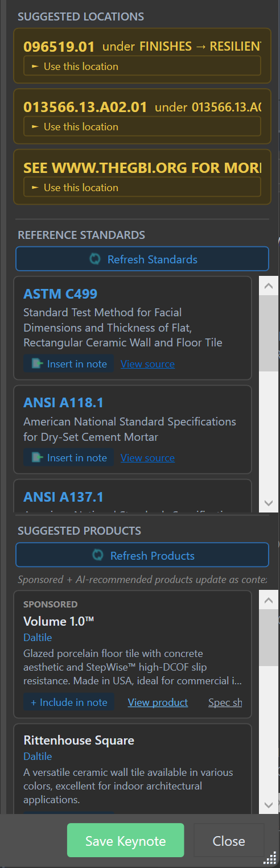This screenshot has width=280, height=868.
Task: Click the Suggested Products heading
Action: click(79, 531)
